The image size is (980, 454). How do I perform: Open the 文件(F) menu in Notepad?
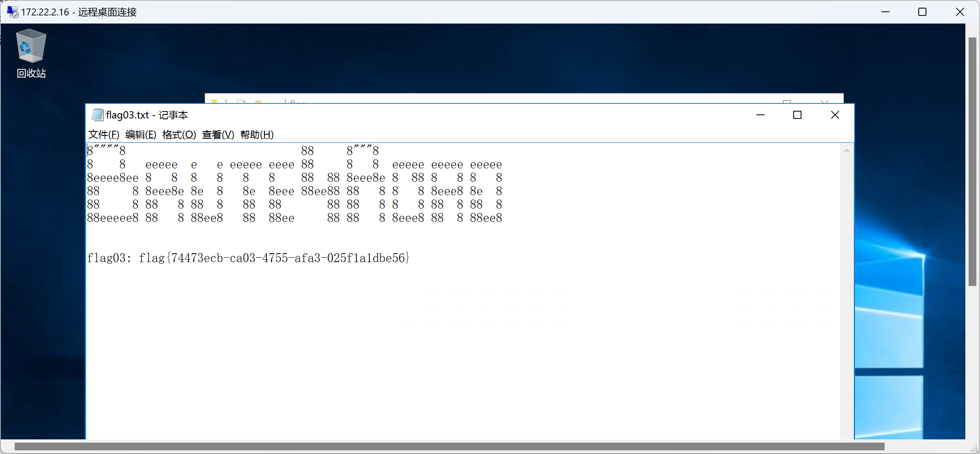pyautogui.click(x=104, y=134)
